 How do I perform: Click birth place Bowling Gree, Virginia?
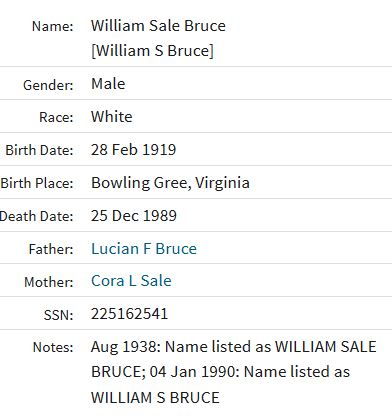point(170,183)
